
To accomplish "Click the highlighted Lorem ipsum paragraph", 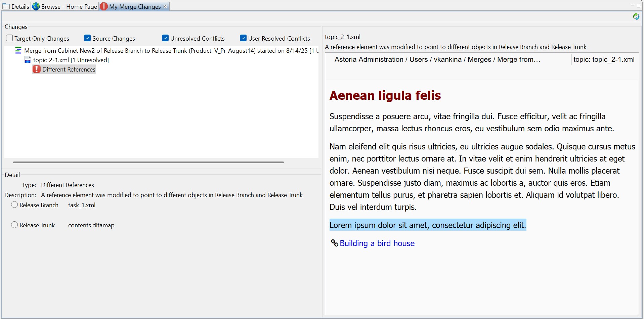I will (427, 225).
